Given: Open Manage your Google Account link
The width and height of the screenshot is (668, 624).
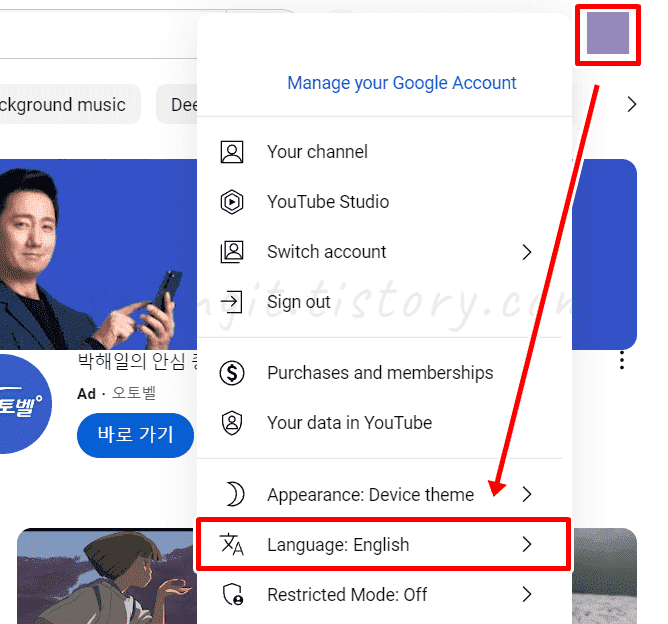Looking at the screenshot, I should coord(402,83).
